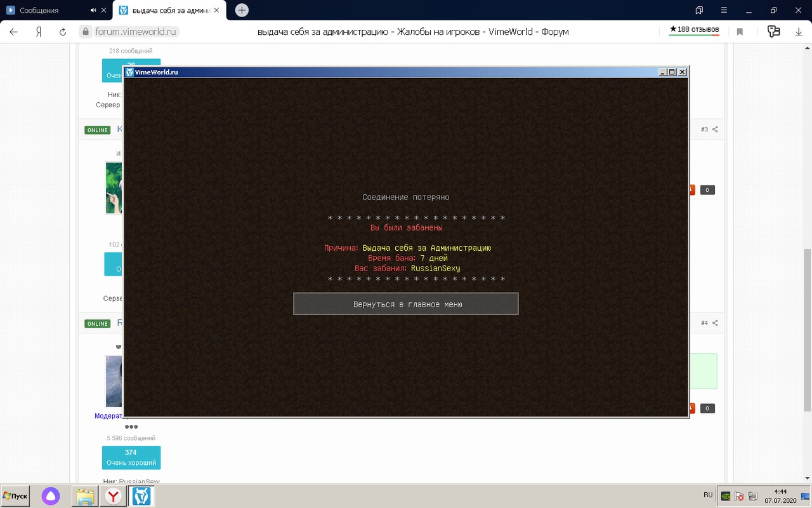
Task: Go back using the browser back arrow
Action: point(13,32)
